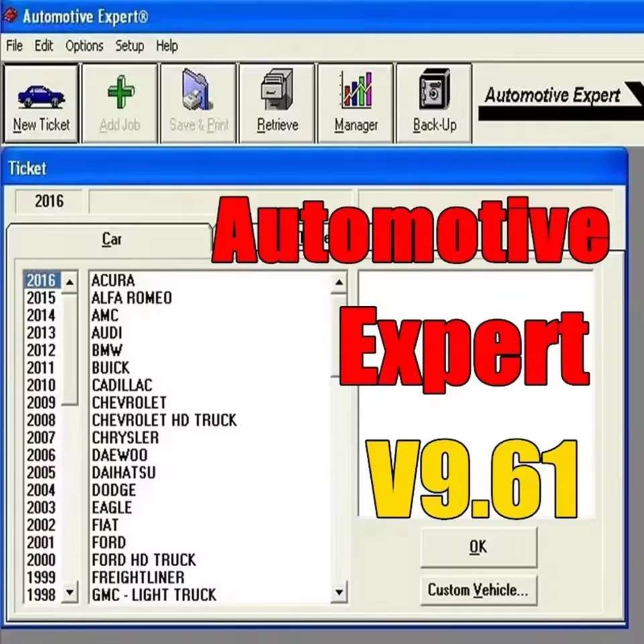
Task: Click the Automotive Expert title bar app icon
Action: coord(10,16)
